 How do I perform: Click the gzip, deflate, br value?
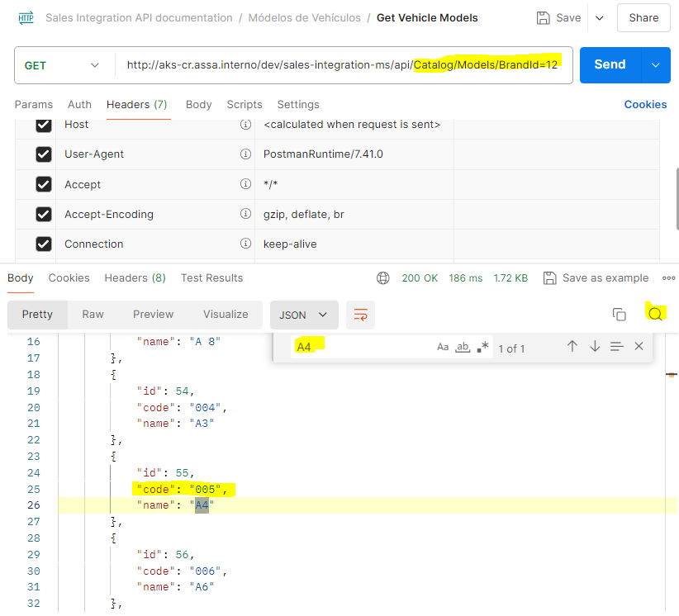click(303, 215)
